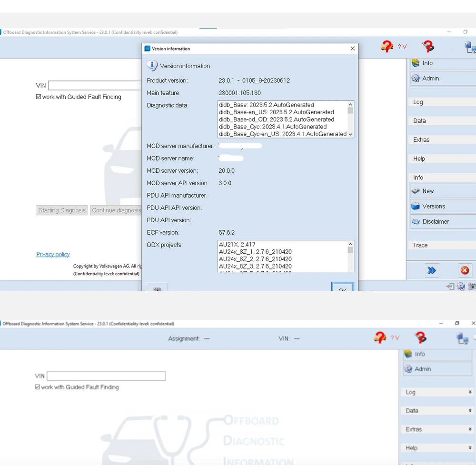Screen dimensions: 476x476
Task: Open Info mode with book-stack icon in upper window
Action: click(443, 63)
